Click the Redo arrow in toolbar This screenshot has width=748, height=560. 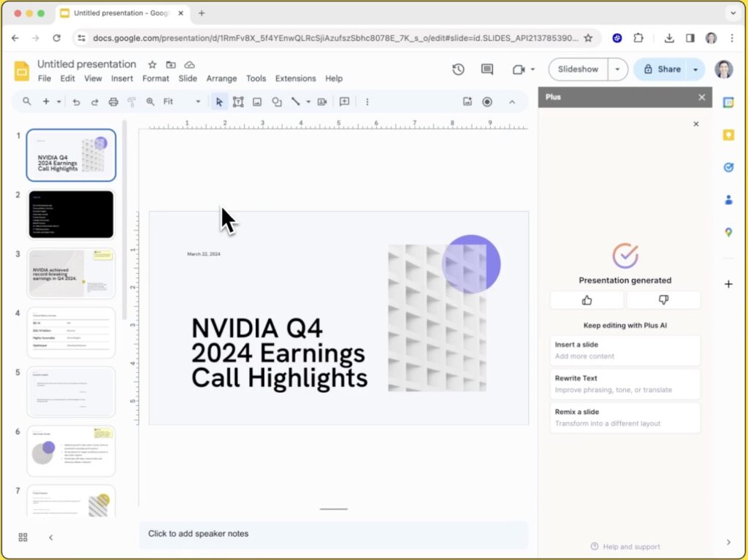click(94, 101)
